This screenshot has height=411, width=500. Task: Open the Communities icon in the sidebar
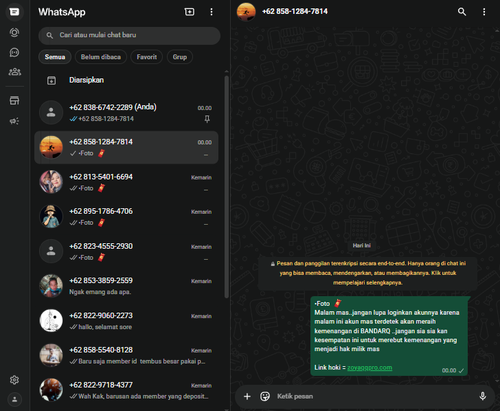coord(14,72)
